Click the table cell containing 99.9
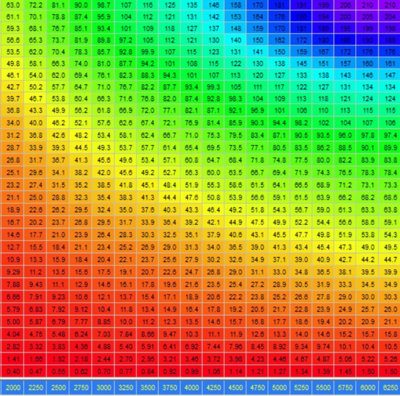This screenshot has height=396, width=400. click(x=148, y=52)
